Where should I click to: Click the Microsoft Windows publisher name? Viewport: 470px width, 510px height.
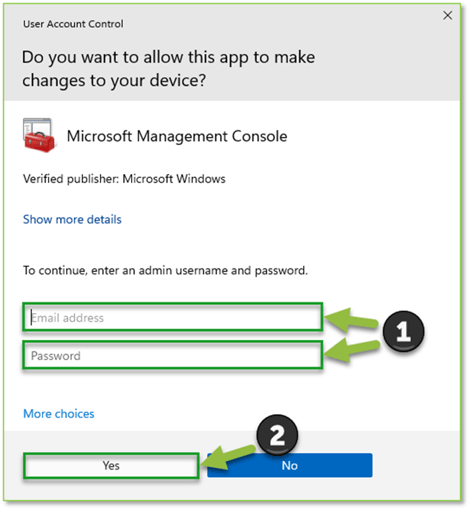pyautogui.click(x=174, y=179)
